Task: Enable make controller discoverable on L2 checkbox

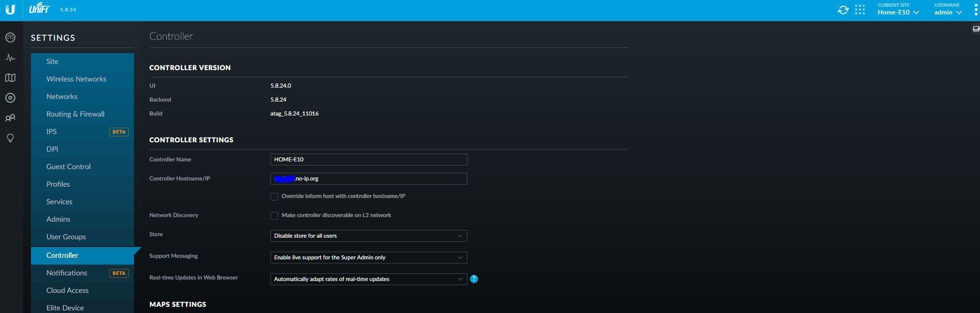Action: [x=275, y=216]
